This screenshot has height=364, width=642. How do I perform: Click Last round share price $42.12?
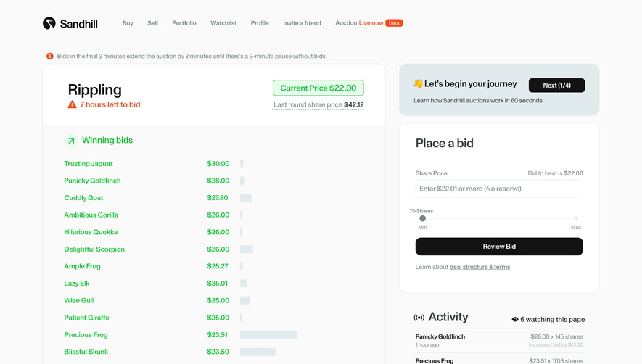tap(318, 105)
